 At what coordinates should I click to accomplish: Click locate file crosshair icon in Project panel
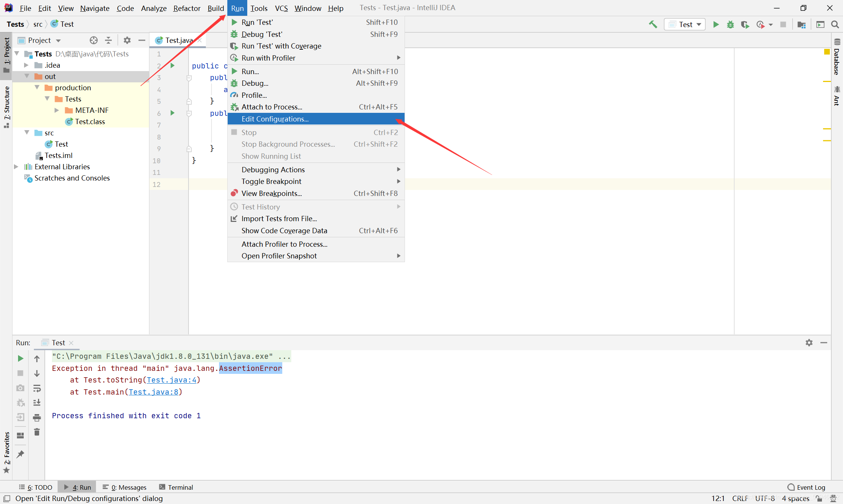coord(94,40)
